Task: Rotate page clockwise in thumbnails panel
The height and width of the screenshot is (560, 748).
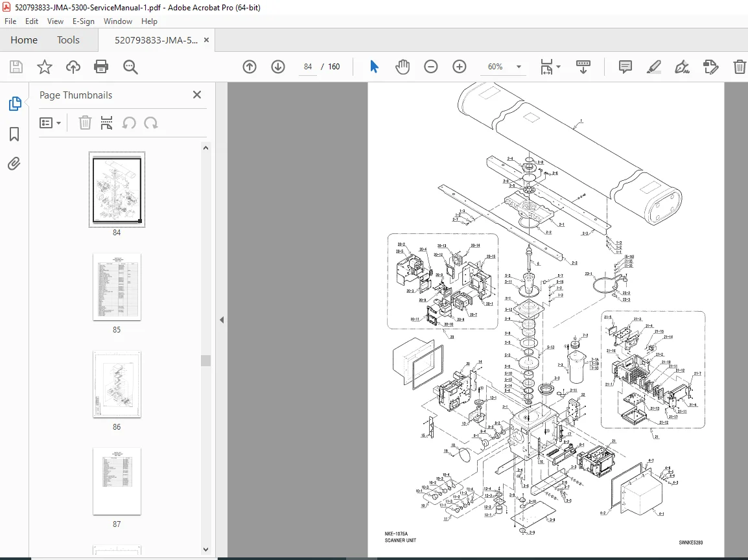Action: point(151,123)
